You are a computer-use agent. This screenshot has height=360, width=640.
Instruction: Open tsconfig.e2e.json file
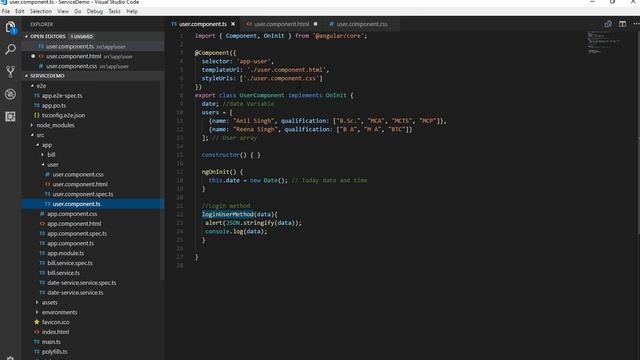(63, 115)
